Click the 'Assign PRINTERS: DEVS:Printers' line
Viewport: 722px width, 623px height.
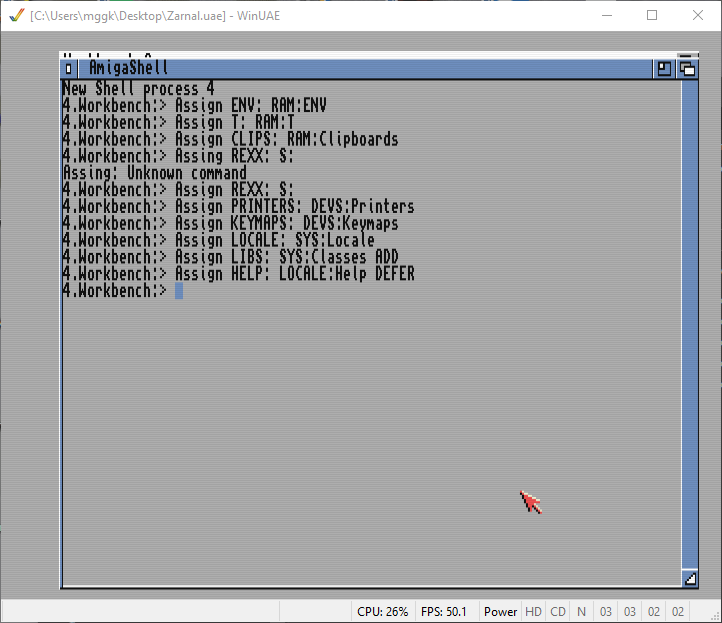[238, 207]
